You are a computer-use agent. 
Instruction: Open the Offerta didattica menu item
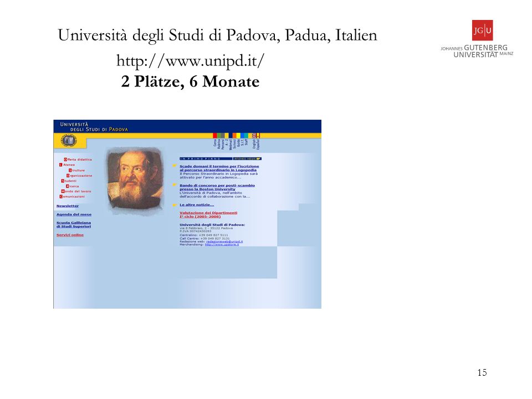pyautogui.click(x=78, y=160)
